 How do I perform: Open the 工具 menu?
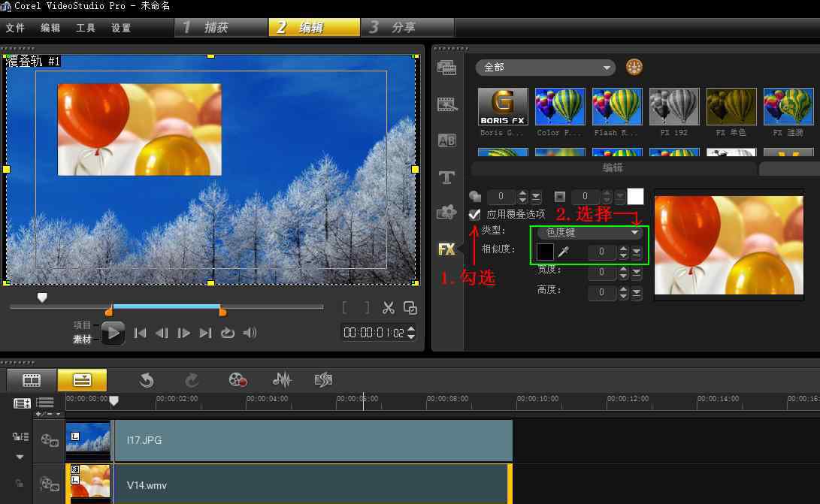pyautogui.click(x=85, y=28)
